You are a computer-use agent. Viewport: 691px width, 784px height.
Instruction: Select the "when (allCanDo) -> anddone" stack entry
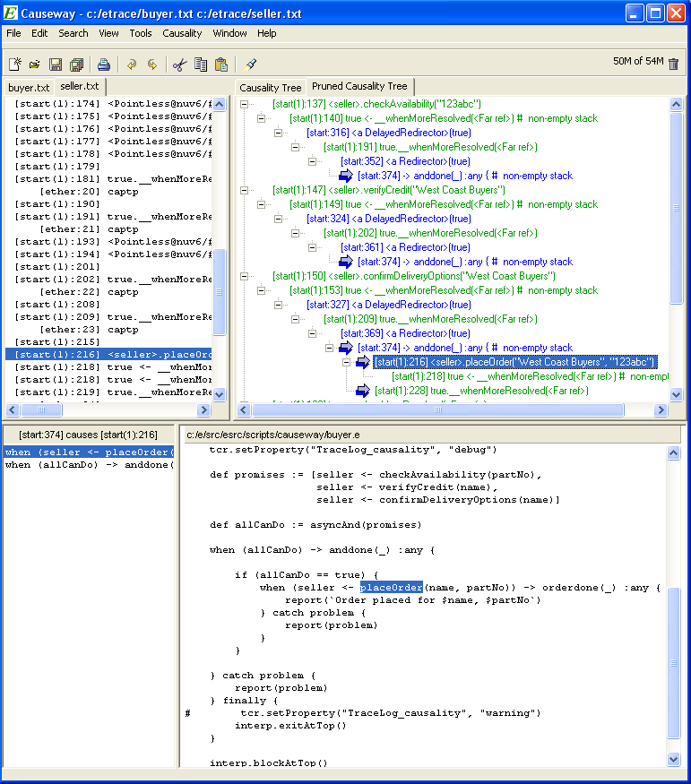tap(86, 465)
